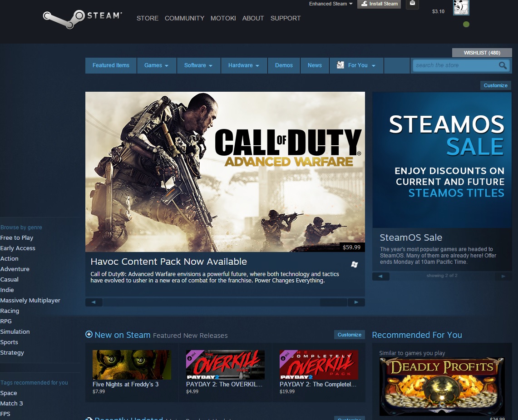Screen dimensions: 518x420
Task: Browse the Strategy genre
Action: (x=12, y=353)
